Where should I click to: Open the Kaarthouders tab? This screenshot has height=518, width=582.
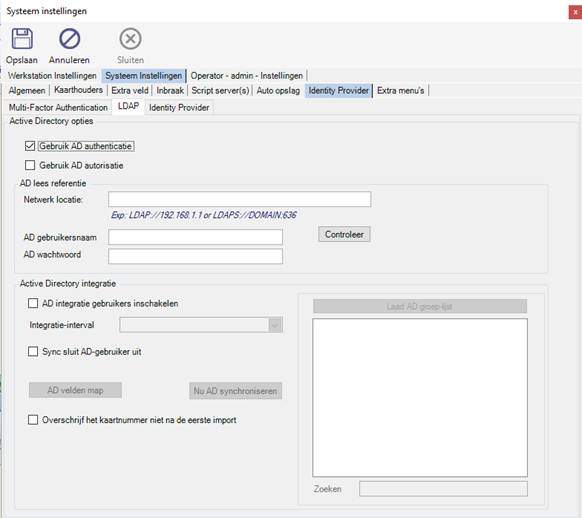(x=78, y=90)
